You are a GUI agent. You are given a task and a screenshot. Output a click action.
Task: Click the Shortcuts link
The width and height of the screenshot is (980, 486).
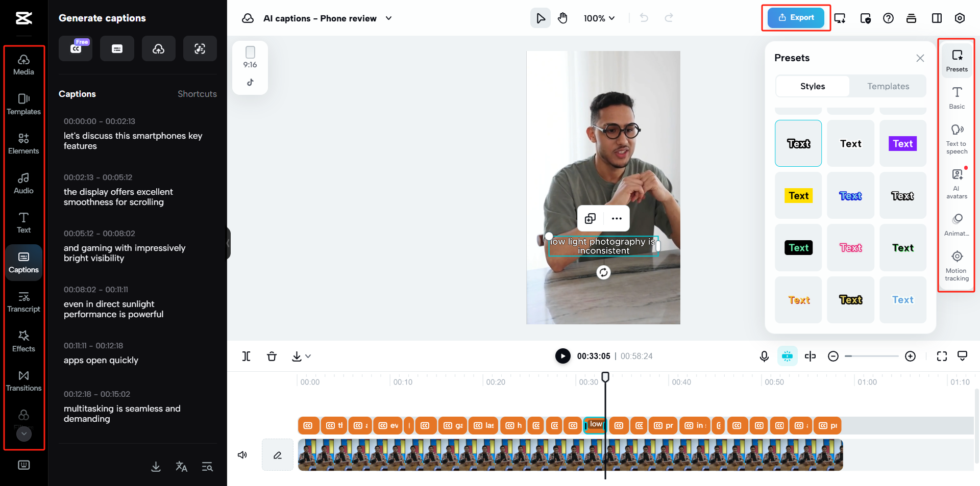tap(197, 94)
